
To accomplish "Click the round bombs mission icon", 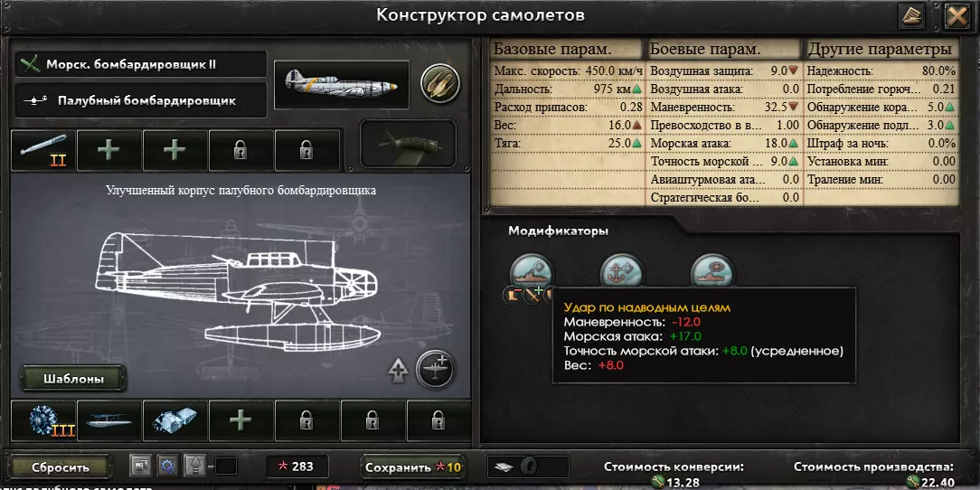I will pyautogui.click(x=440, y=84).
